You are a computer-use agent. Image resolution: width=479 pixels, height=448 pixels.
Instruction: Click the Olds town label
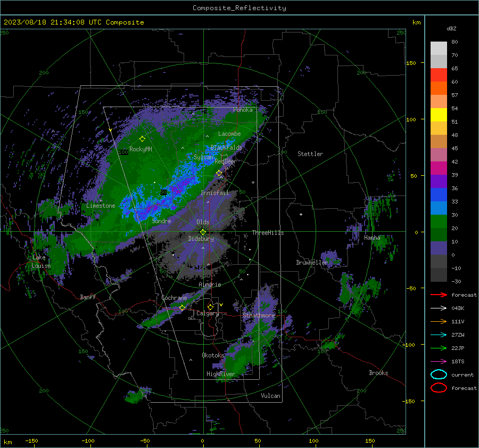pyautogui.click(x=203, y=222)
